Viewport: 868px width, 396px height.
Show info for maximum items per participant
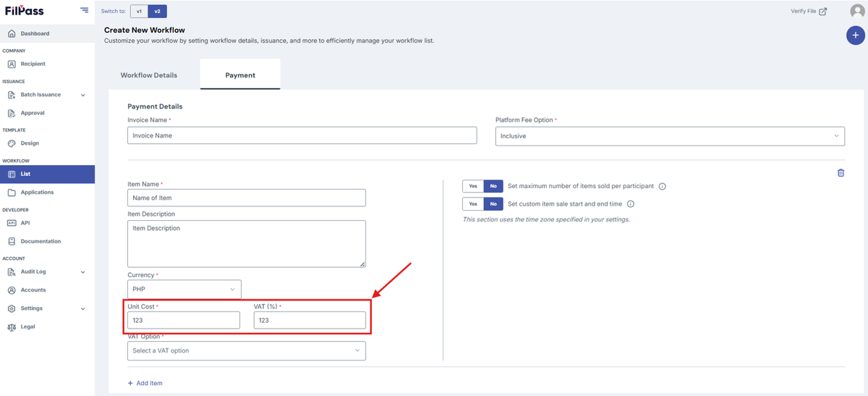(663, 186)
